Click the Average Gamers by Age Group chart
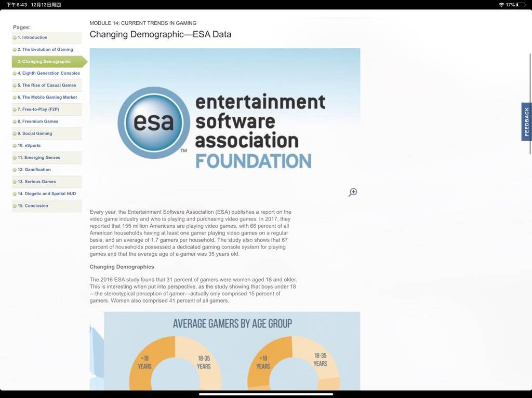 click(224, 351)
